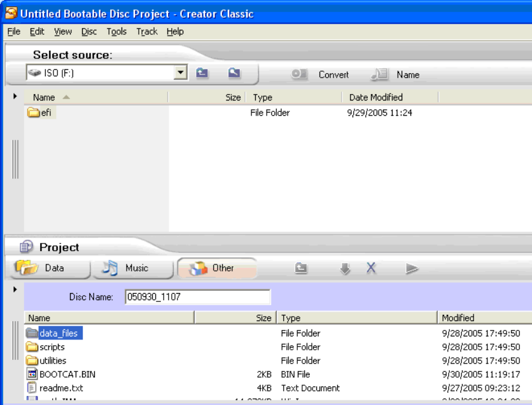Select the Other project type
Image resolution: width=532 pixels, height=405 pixels.
tap(216, 268)
